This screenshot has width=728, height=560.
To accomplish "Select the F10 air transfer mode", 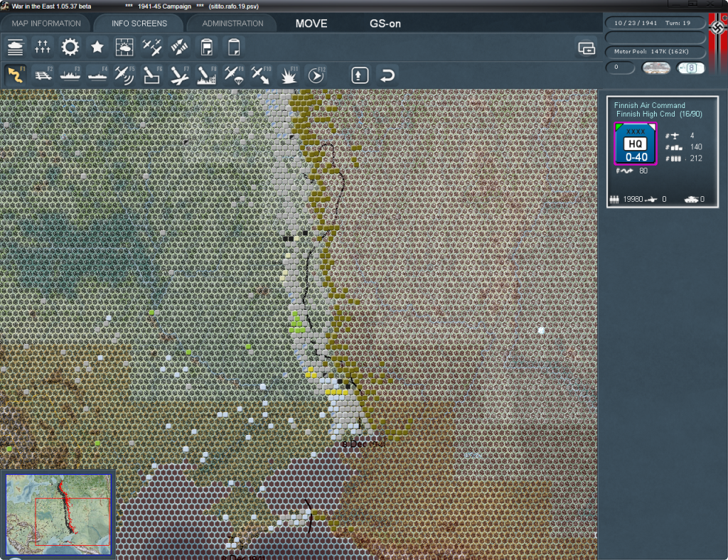I will [x=261, y=75].
